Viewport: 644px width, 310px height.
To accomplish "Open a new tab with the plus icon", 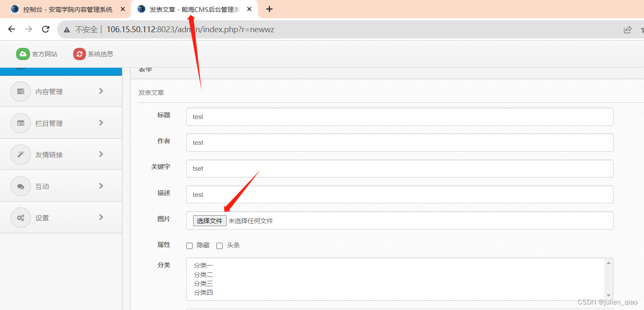I will (x=269, y=9).
